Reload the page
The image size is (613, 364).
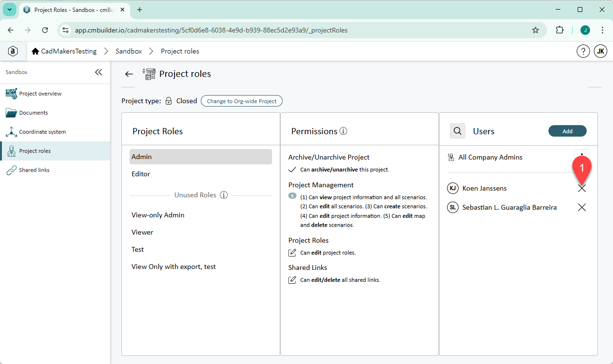click(45, 30)
